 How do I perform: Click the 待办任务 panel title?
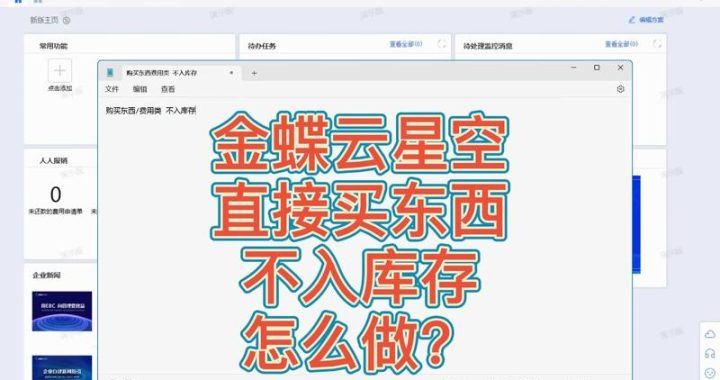coord(262,46)
